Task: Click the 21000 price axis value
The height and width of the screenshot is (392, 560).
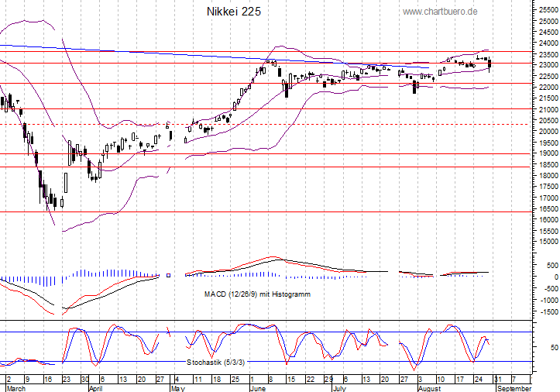Action: [x=548, y=109]
